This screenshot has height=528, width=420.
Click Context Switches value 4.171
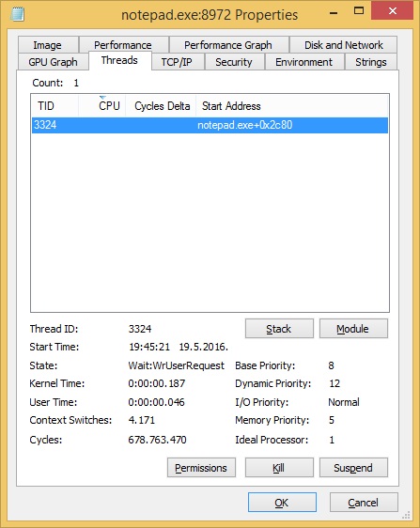click(142, 420)
